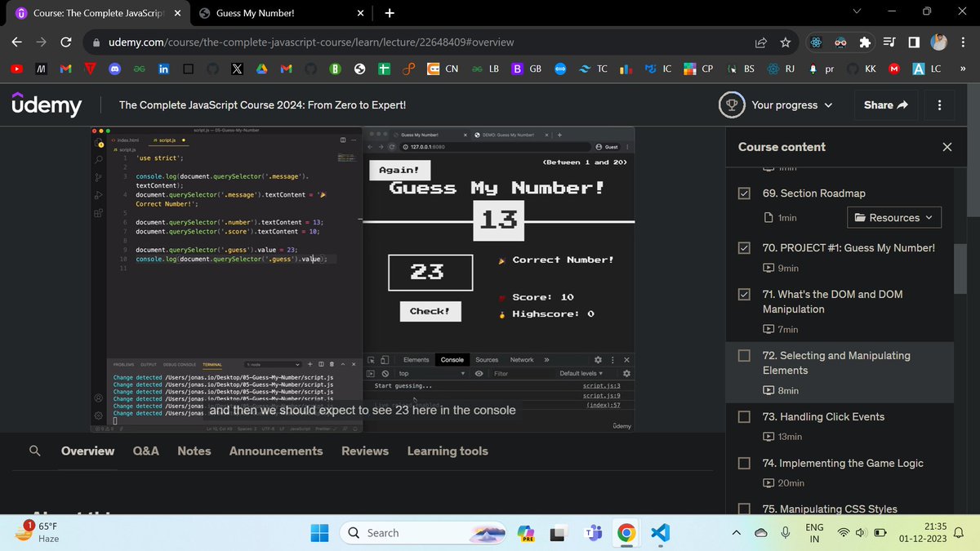Open the Extensions puzzle icon
Image resolution: width=980 pixels, height=551 pixels.
pos(866,42)
